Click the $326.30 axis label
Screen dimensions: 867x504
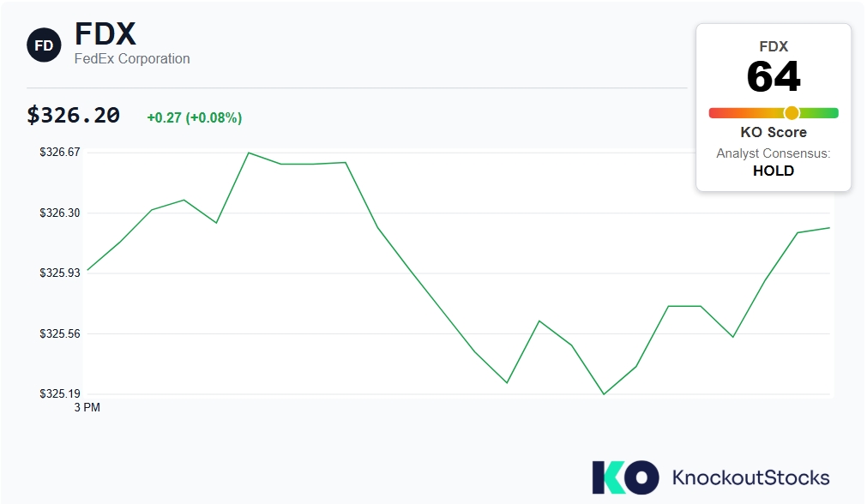60,213
